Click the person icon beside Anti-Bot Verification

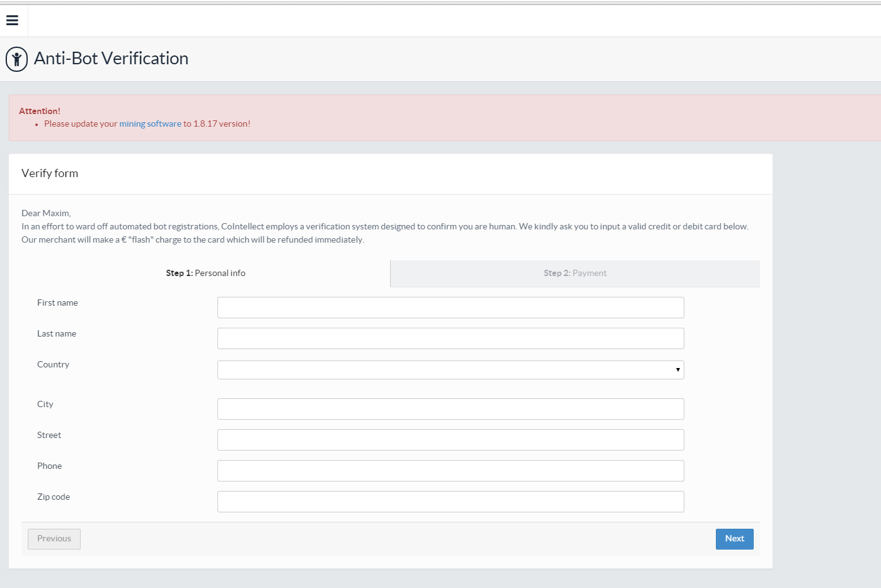[16, 59]
